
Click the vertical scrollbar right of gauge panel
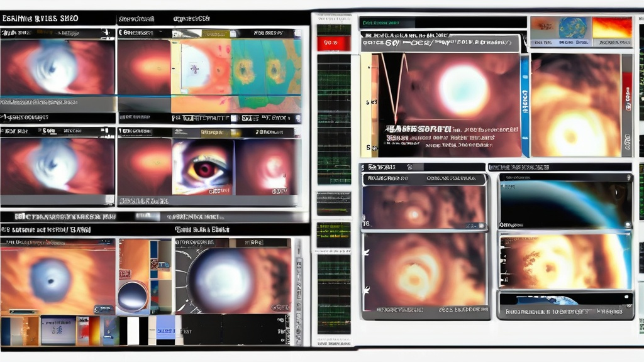[x=299, y=288]
